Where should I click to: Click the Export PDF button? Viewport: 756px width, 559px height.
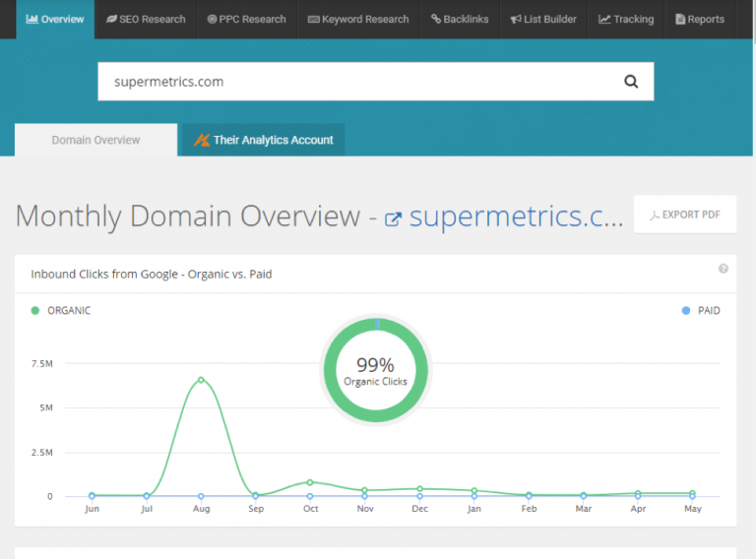pyautogui.click(x=685, y=215)
